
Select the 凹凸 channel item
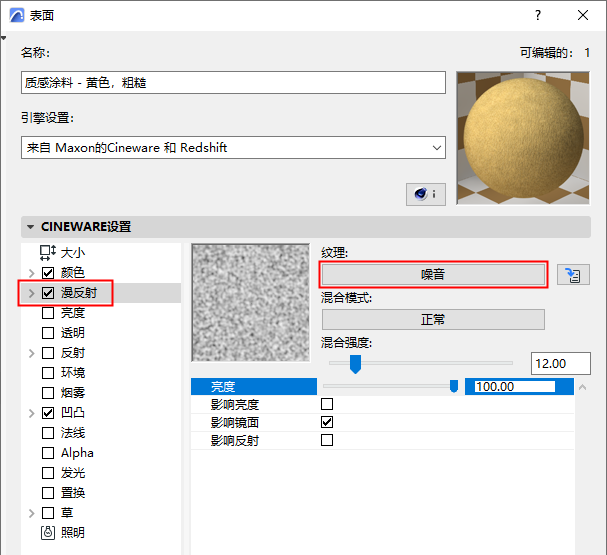pos(73,413)
